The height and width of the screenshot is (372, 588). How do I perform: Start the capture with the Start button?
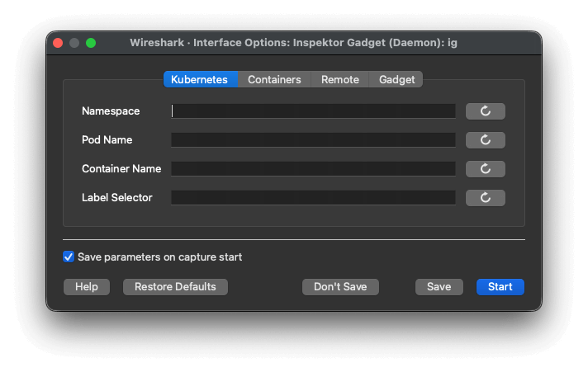(500, 287)
